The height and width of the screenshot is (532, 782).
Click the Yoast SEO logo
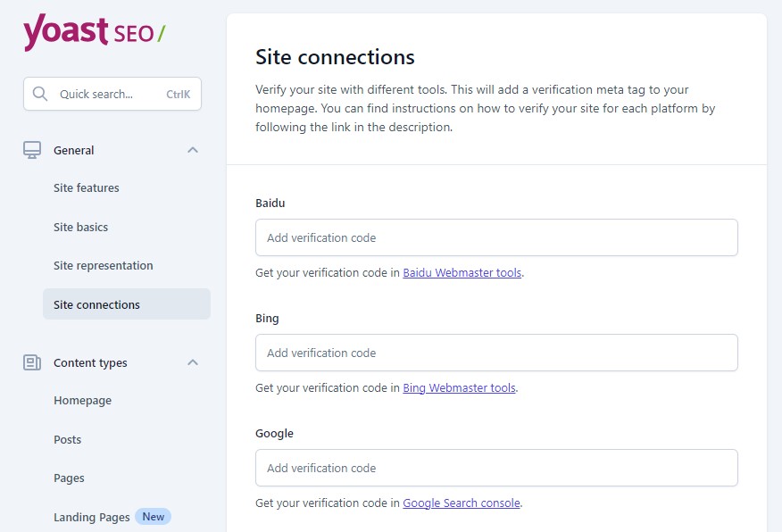95,32
